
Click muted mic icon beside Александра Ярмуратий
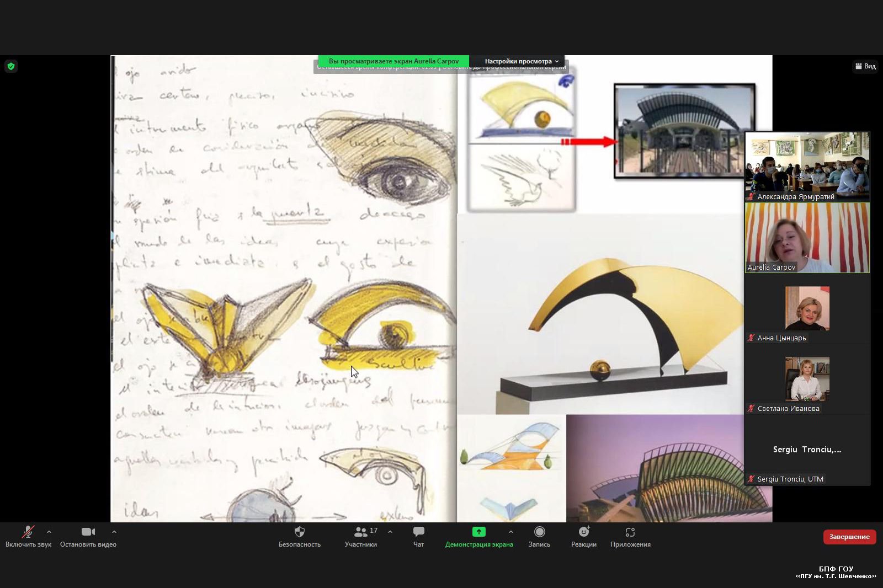coord(751,197)
